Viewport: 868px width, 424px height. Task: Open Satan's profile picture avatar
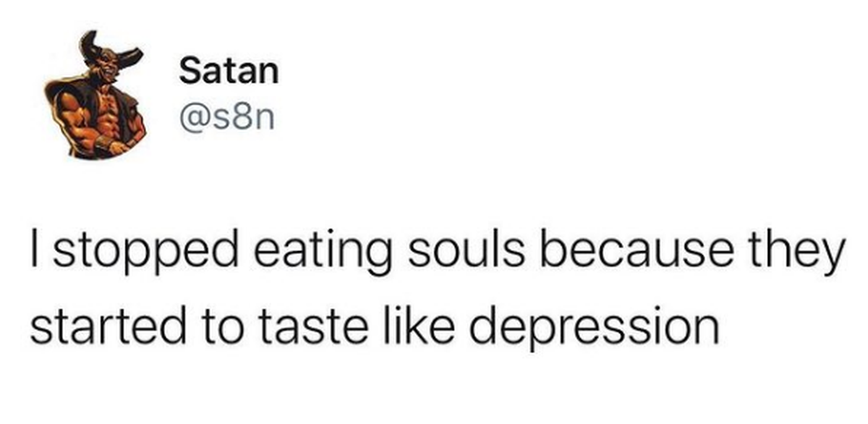pos(95,94)
